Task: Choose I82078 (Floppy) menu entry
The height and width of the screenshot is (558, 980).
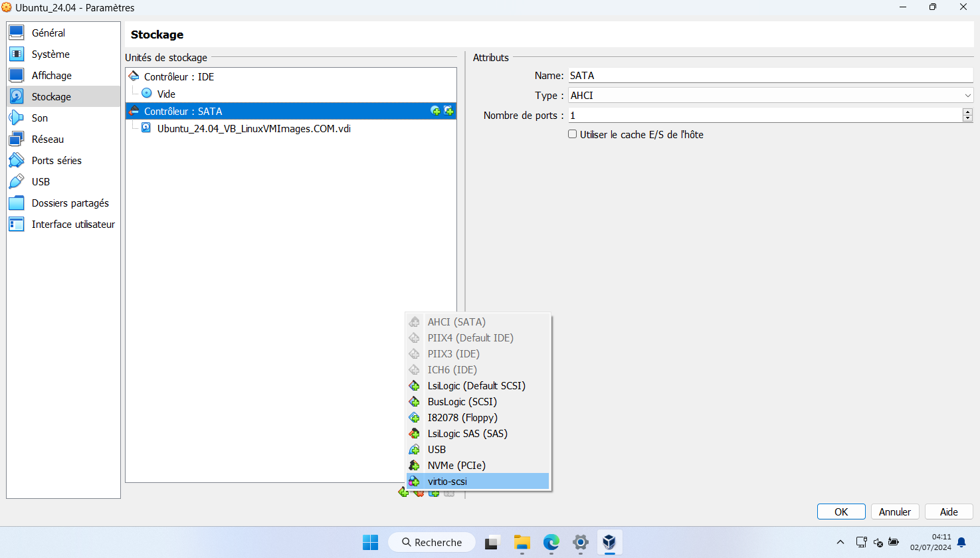Action: pyautogui.click(x=478, y=418)
